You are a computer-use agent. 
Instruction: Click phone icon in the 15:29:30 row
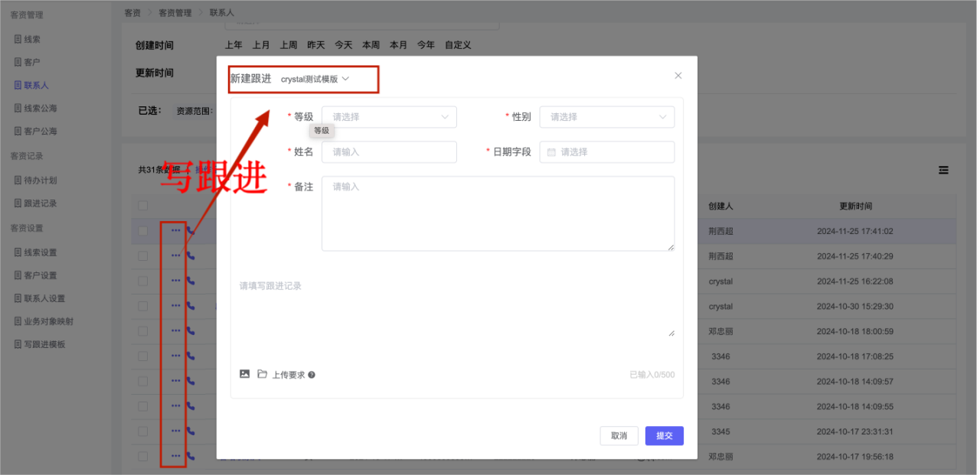[191, 306]
